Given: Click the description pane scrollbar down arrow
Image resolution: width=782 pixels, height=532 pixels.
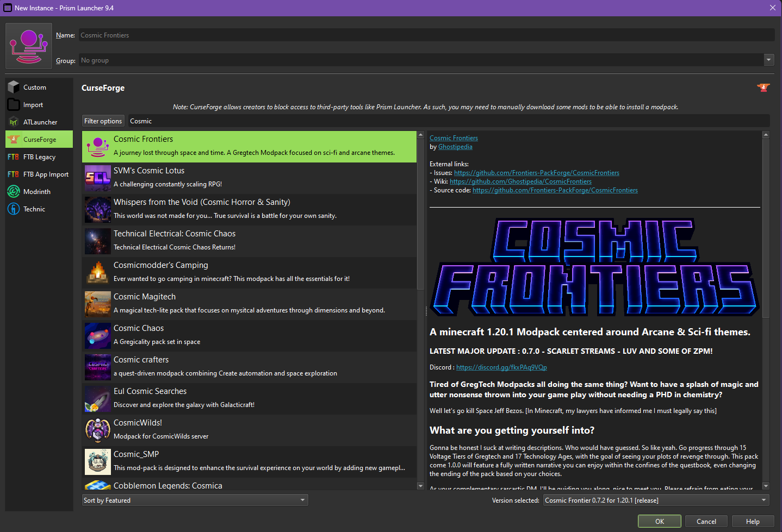Looking at the screenshot, I should click(766, 486).
